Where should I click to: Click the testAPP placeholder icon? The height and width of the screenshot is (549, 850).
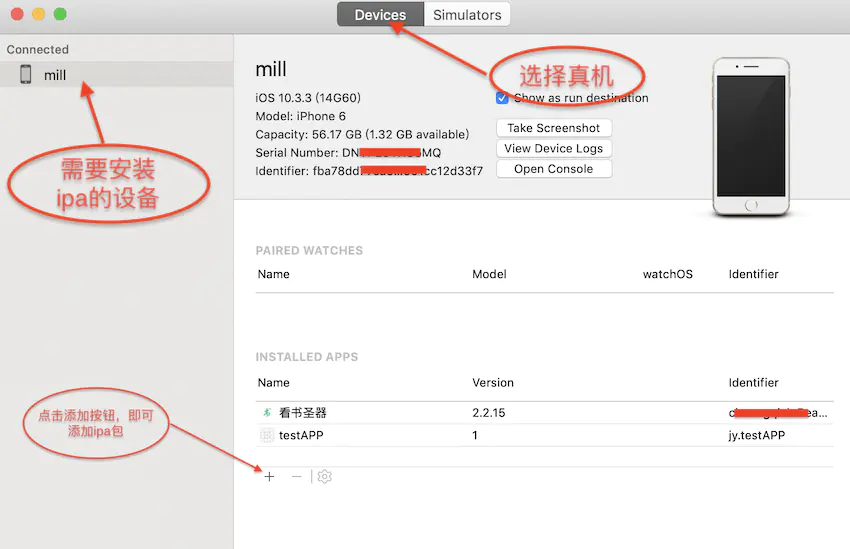click(266, 436)
